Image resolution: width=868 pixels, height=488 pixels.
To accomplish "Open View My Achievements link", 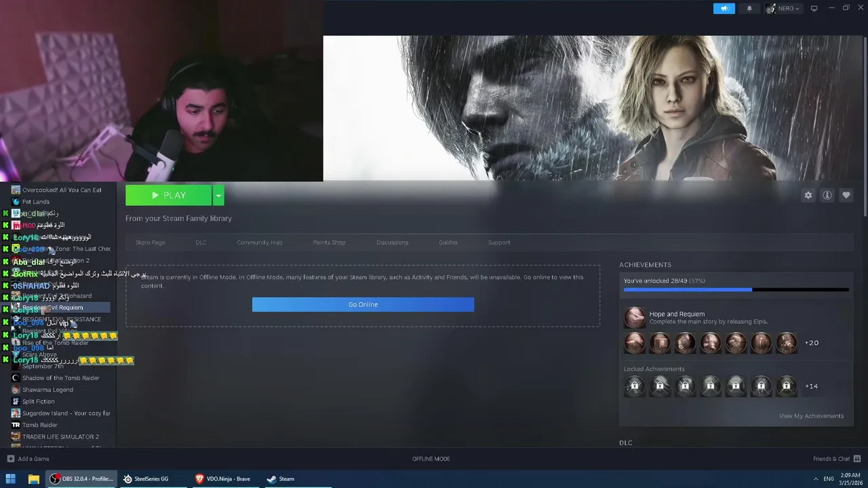I will tap(811, 416).
